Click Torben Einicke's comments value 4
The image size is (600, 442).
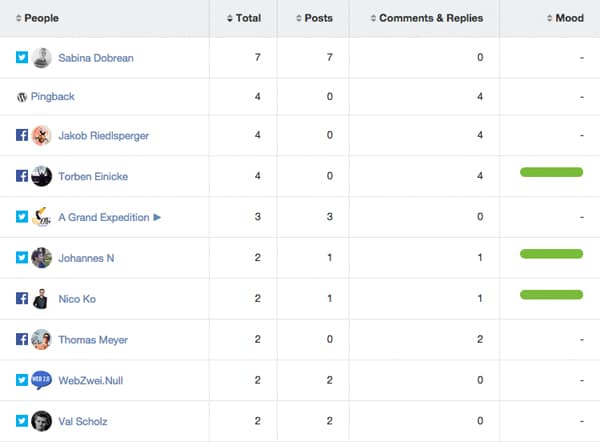tap(480, 176)
